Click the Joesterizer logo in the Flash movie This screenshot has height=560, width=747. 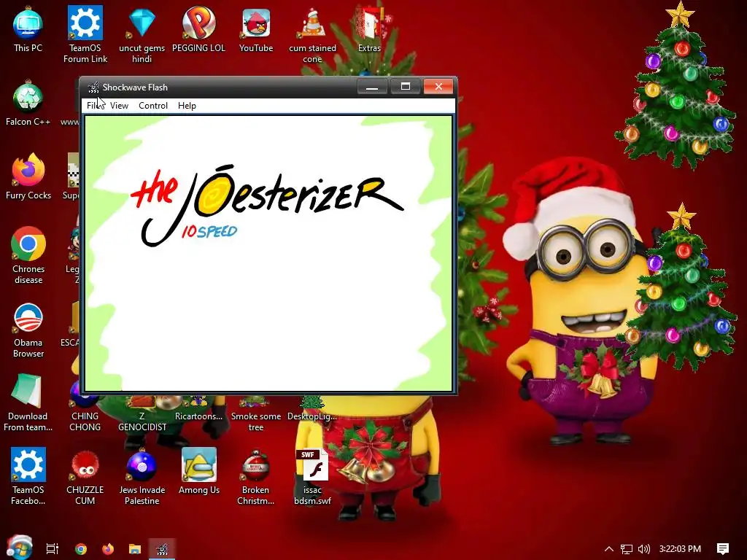click(x=267, y=205)
